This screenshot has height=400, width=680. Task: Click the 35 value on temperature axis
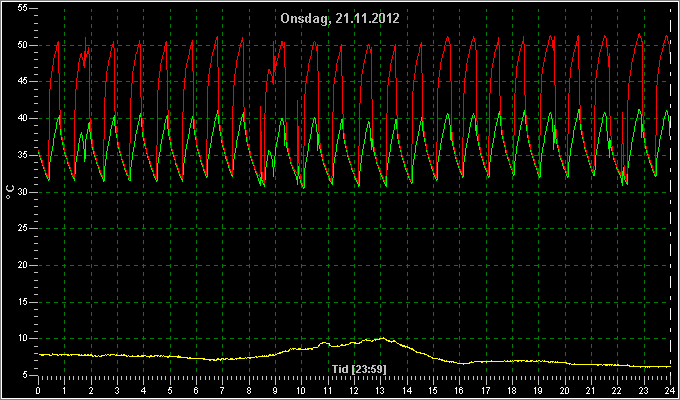pos(23,155)
